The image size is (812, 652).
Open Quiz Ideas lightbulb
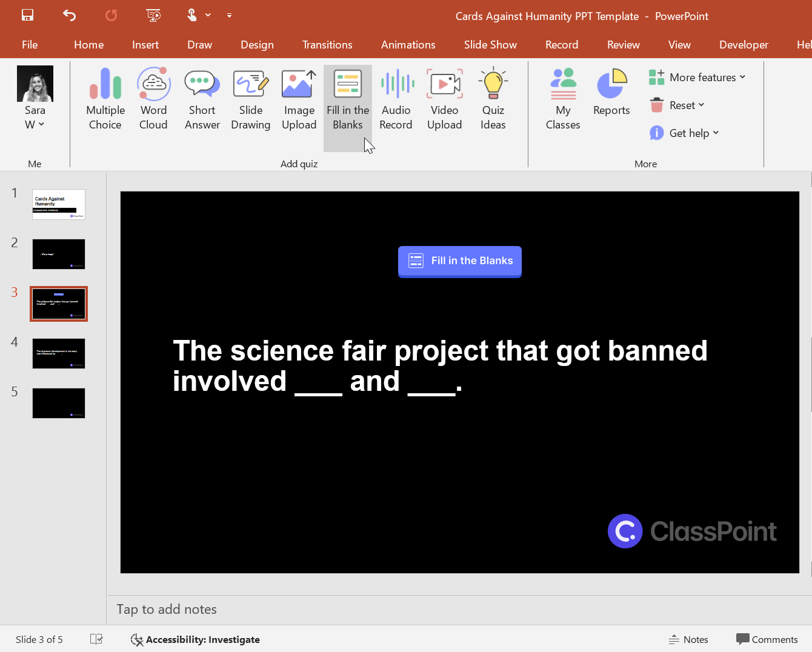point(493,99)
